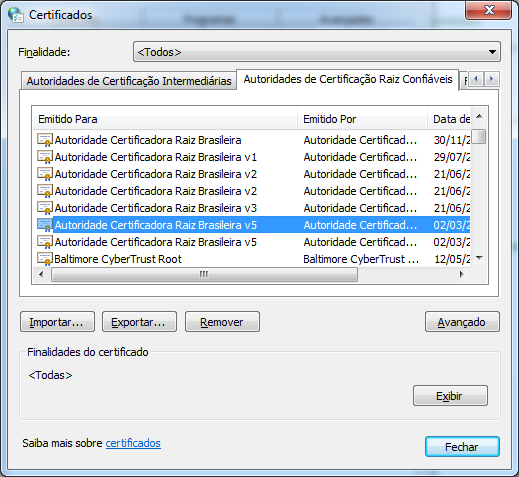
Task: Click certificate icon of Baltimore CyberTrust Root row
Action: (x=45, y=259)
